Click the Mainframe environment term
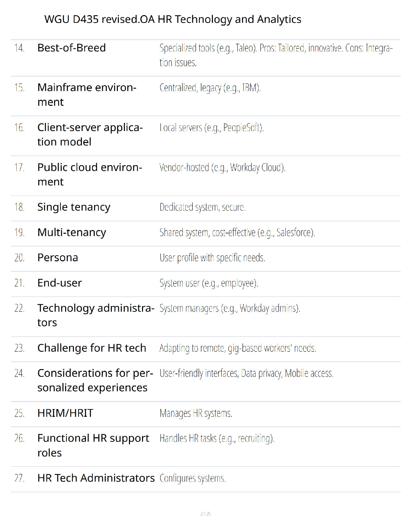Image resolution: width=411 pixels, height=532 pixels. (x=87, y=95)
